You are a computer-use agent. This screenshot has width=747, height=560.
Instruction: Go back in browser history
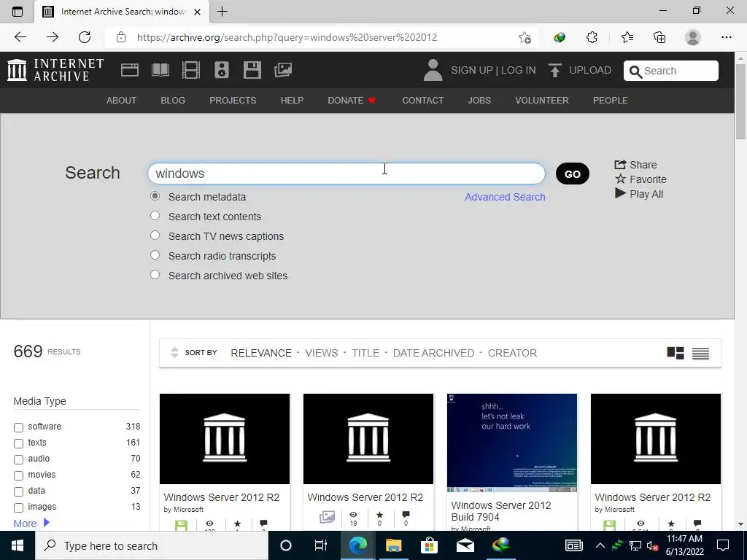[20, 37]
